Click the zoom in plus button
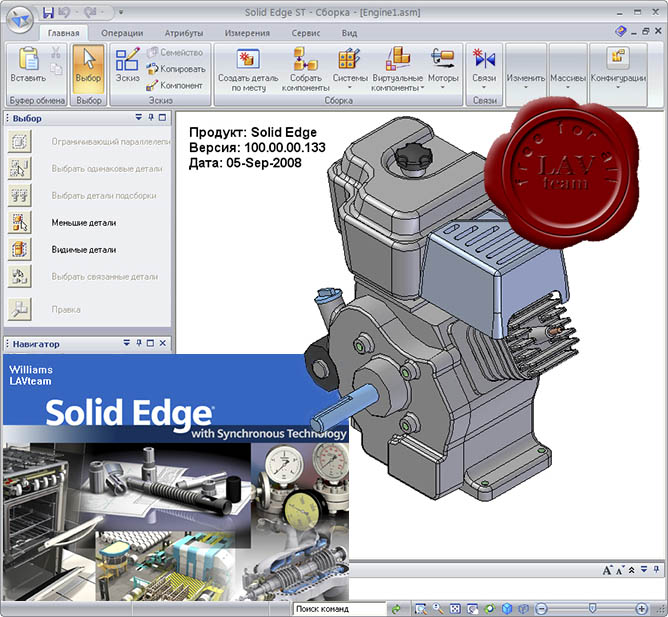 click(642, 608)
